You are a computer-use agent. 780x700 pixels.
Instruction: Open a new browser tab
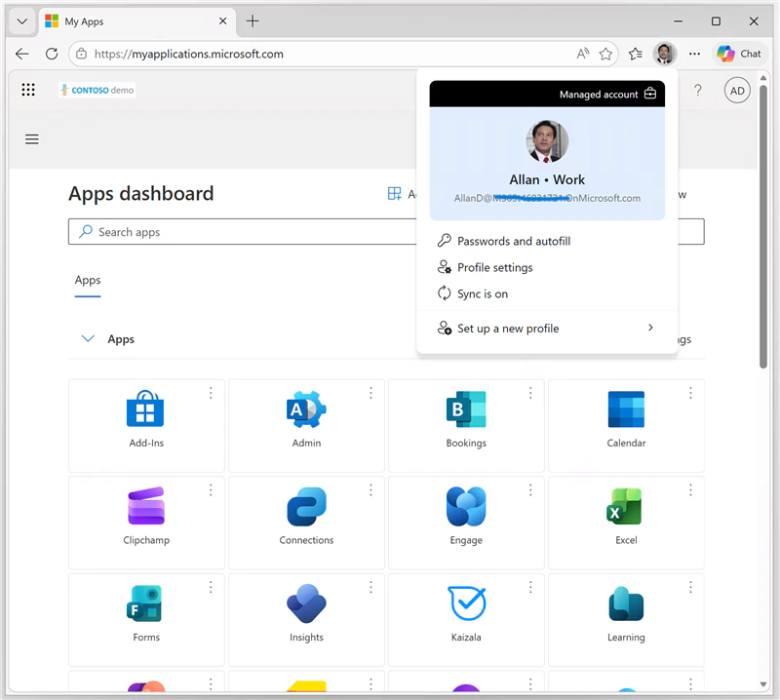point(253,20)
